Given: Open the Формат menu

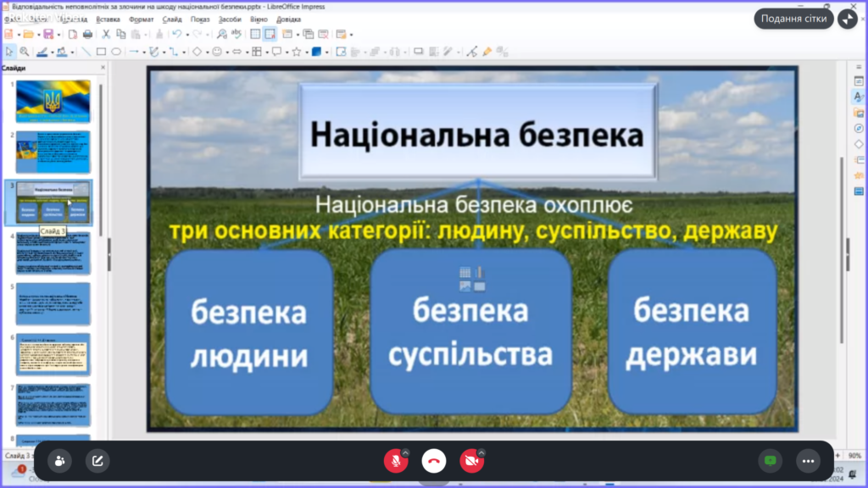Looking at the screenshot, I should [x=141, y=19].
